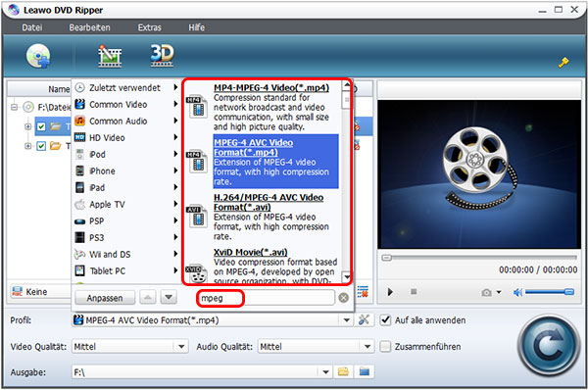Open profile settings wrench icon

(x=364, y=319)
